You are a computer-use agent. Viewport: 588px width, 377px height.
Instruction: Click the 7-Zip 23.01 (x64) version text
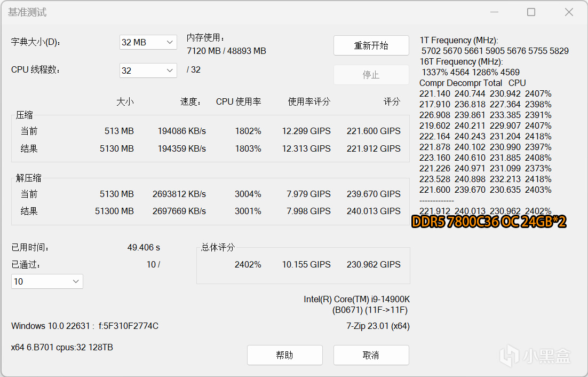(378, 326)
